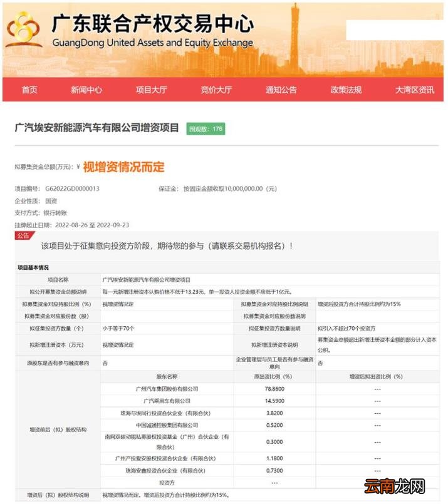Click the project title 广汽埃安新能源汽车有限公司增资项目

(x=96, y=128)
